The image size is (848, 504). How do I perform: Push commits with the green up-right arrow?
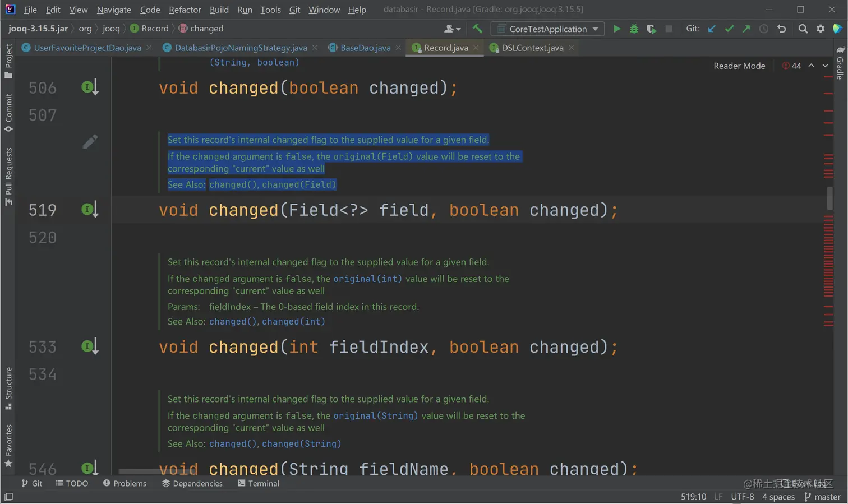pos(746,29)
